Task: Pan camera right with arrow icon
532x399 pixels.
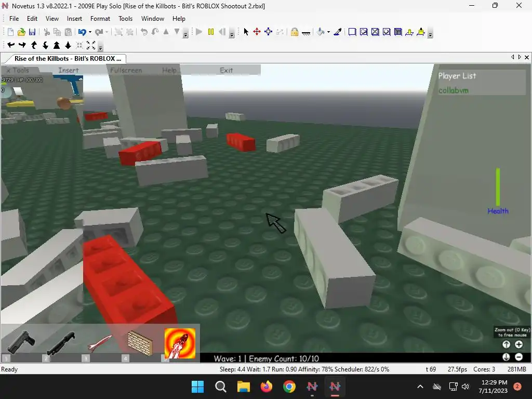Action: [22, 45]
